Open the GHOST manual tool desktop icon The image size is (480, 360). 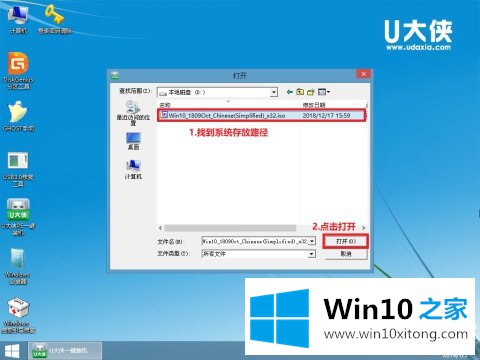tap(18, 116)
